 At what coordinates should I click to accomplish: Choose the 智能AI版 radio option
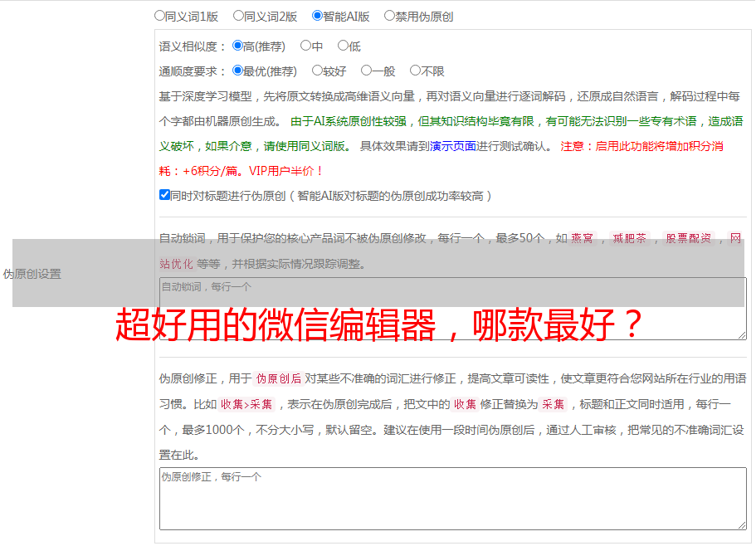[317, 16]
